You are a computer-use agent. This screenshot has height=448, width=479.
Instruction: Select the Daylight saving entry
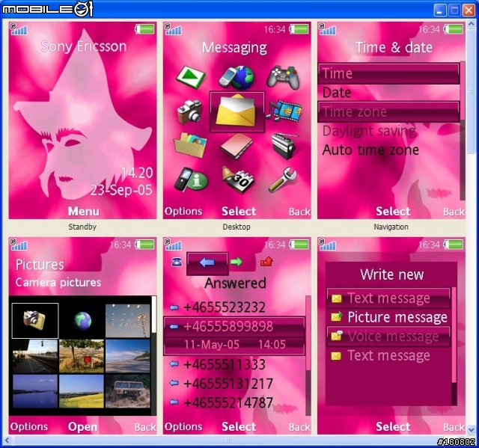click(x=388, y=131)
